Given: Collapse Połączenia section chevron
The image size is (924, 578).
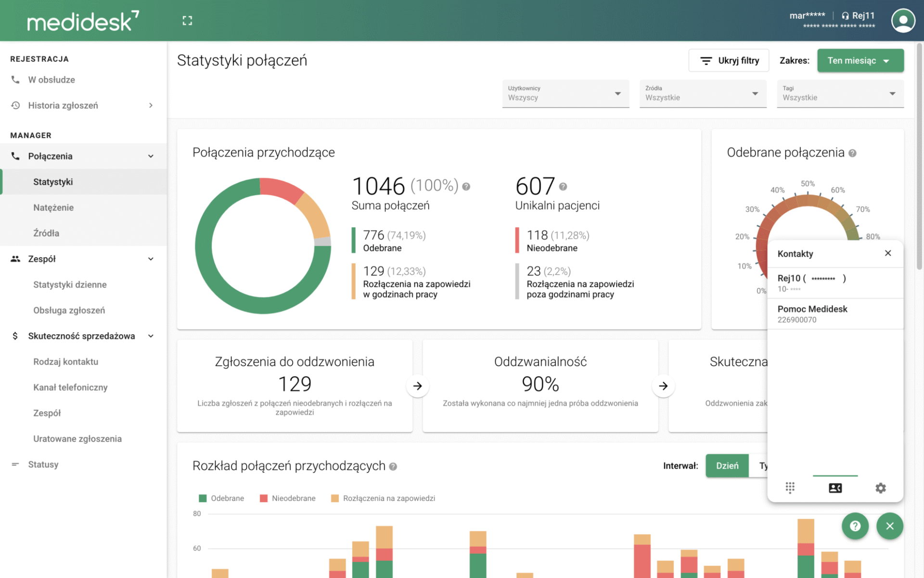Looking at the screenshot, I should 151,156.
